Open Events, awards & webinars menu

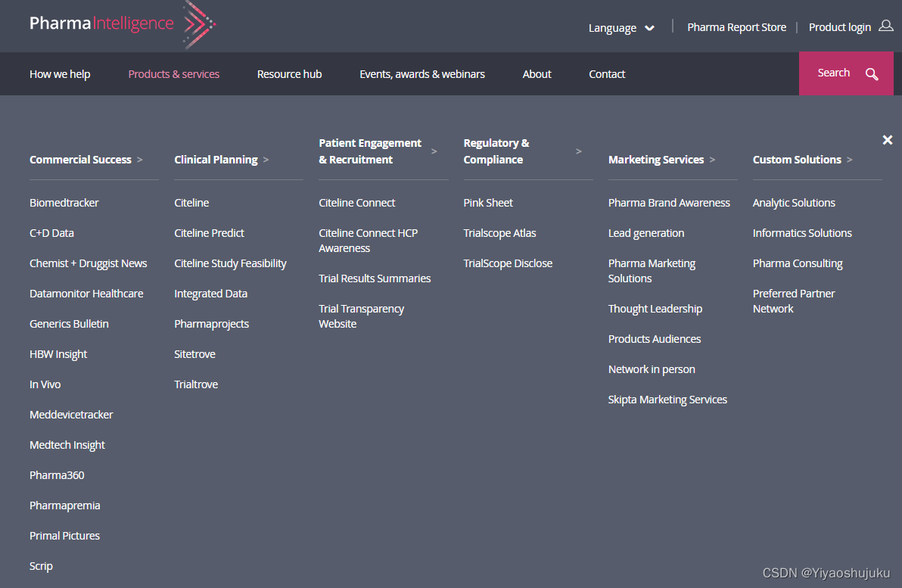point(422,74)
